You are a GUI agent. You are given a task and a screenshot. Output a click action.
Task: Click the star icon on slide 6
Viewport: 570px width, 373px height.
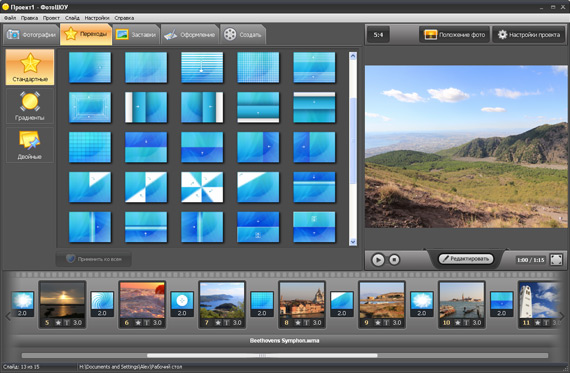tap(138, 322)
